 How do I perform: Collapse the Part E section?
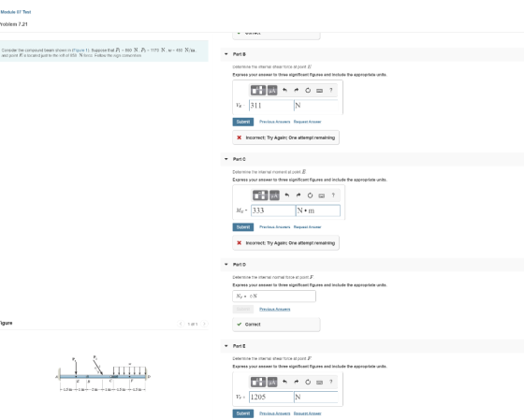tap(226, 346)
